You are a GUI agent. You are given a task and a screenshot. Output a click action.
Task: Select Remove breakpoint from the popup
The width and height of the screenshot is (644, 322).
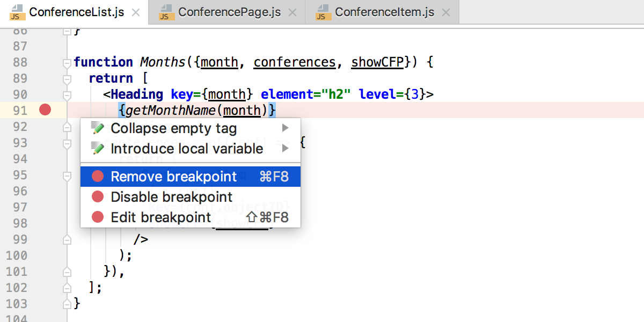point(191,177)
